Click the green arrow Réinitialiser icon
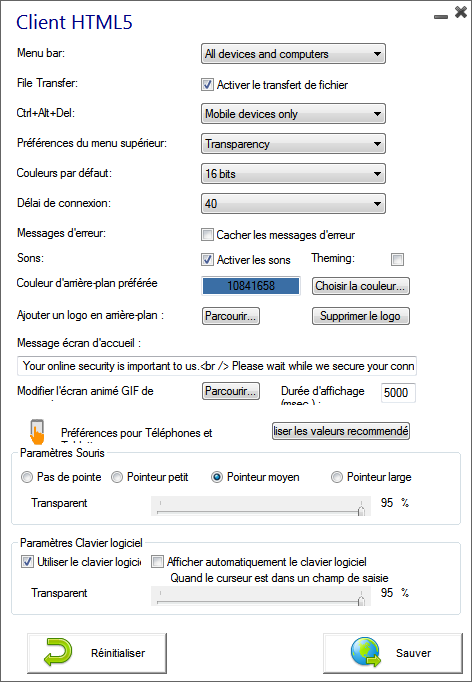 pos(58,652)
